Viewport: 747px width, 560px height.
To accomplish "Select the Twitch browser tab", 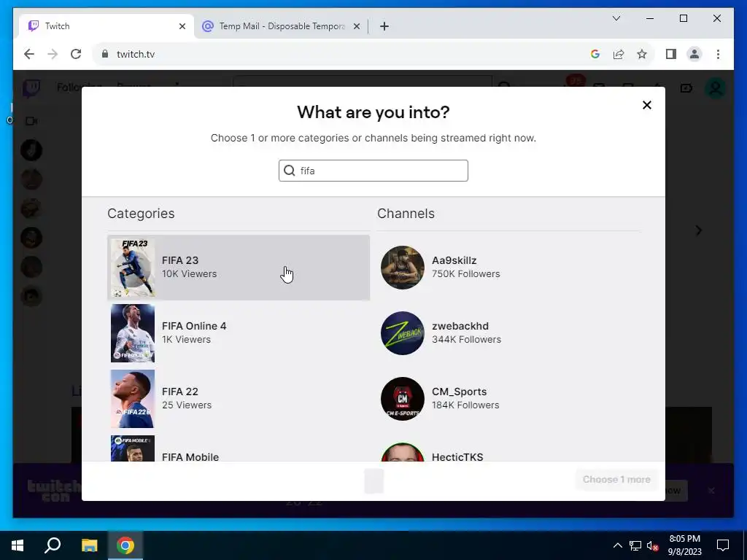I will tap(106, 26).
